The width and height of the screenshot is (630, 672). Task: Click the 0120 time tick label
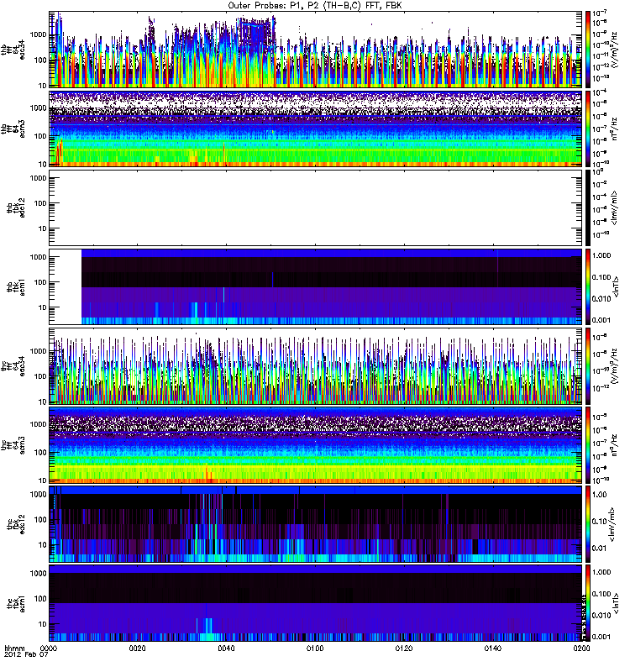tap(404, 648)
